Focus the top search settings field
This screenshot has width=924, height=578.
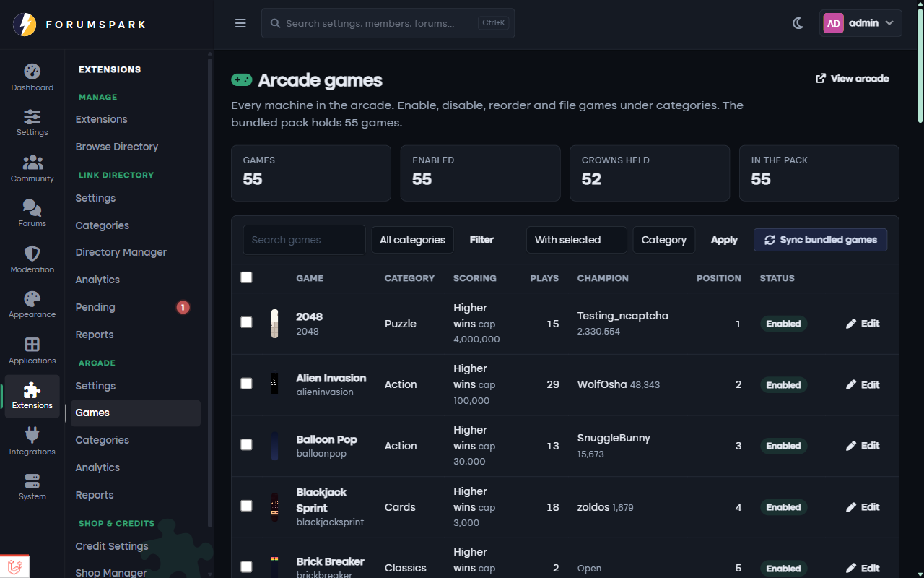(x=388, y=23)
